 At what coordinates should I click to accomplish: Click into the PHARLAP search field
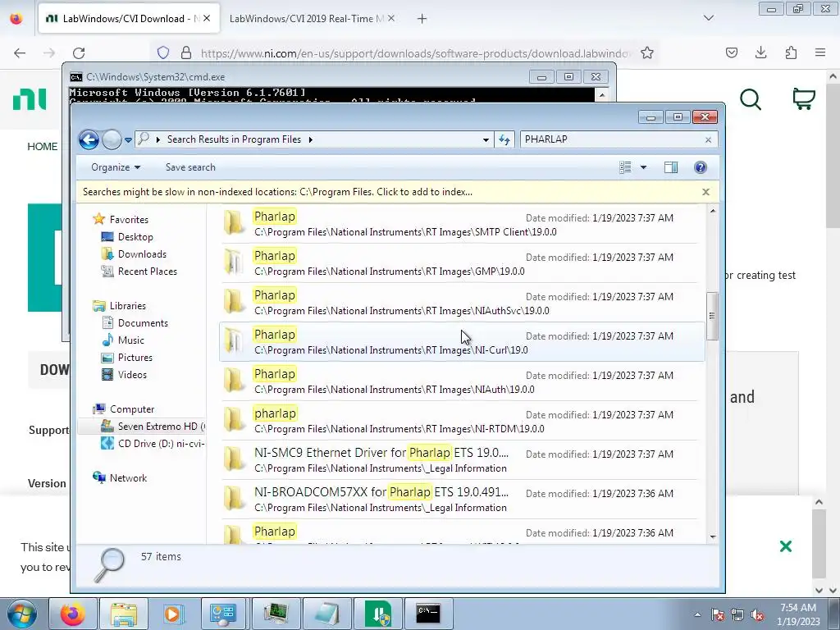[x=612, y=139]
